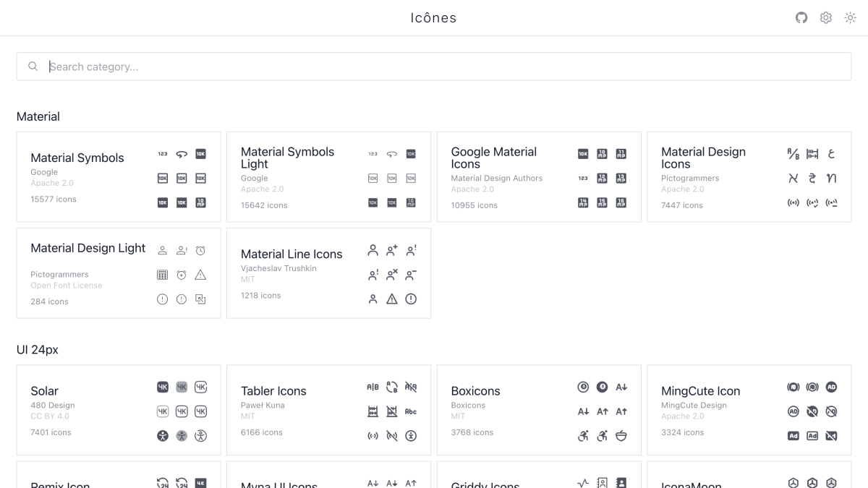Click the "7401 icons" count text
This screenshot has height=488, width=868.
coord(51,432)
